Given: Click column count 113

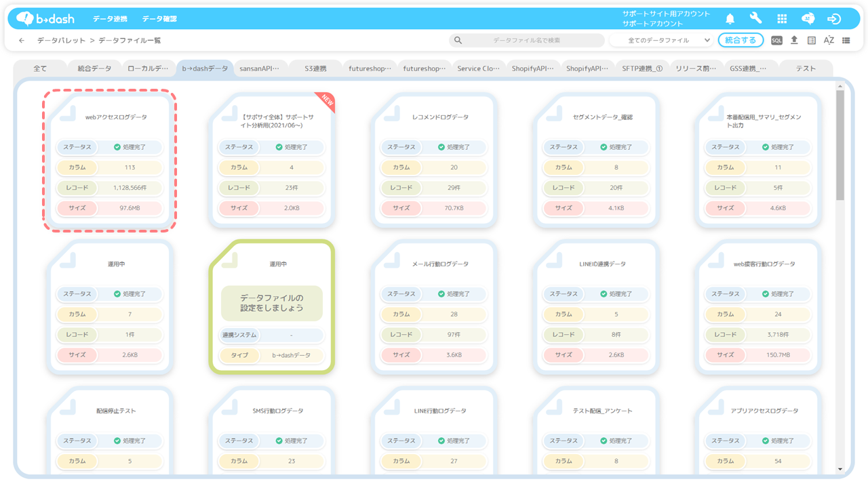Looking at the screenshot, I should click(x=130, y=167).
